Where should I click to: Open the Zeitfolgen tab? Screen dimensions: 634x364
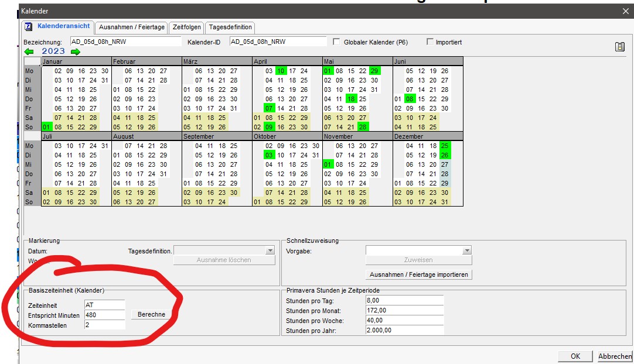pyautogui.click(x=186, y=27)
